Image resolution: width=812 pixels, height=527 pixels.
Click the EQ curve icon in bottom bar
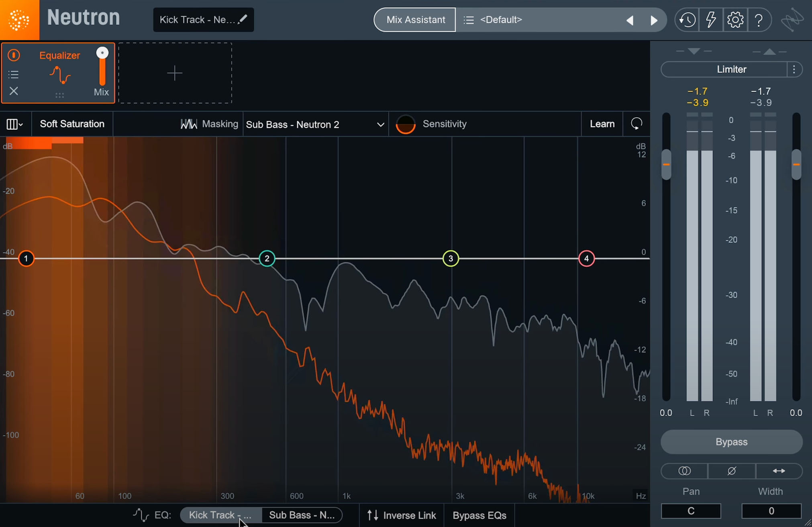(141, 515)
